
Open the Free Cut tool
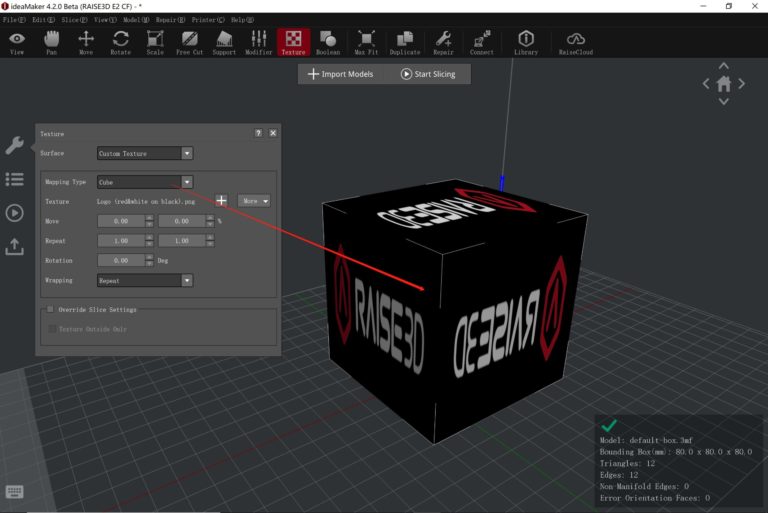(189, 41)
